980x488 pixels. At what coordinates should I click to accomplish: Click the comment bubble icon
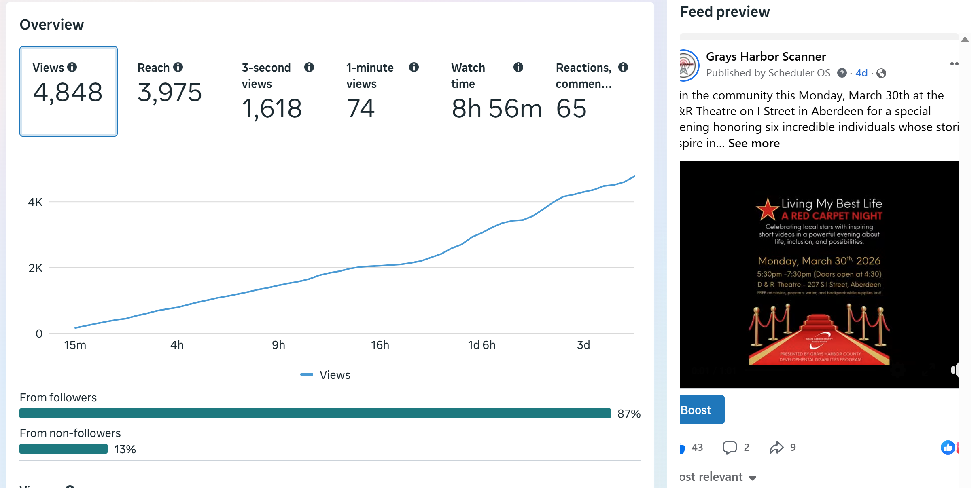coord(730,447)
